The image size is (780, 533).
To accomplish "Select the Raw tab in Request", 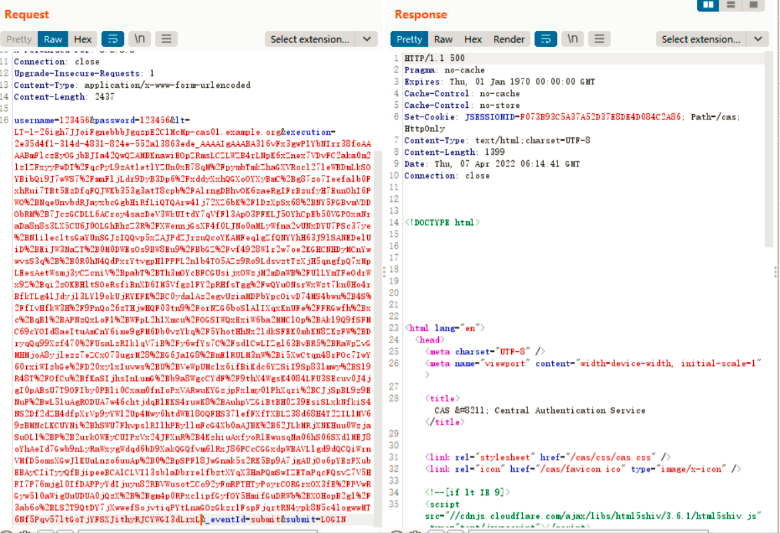I will pos(53,39).
